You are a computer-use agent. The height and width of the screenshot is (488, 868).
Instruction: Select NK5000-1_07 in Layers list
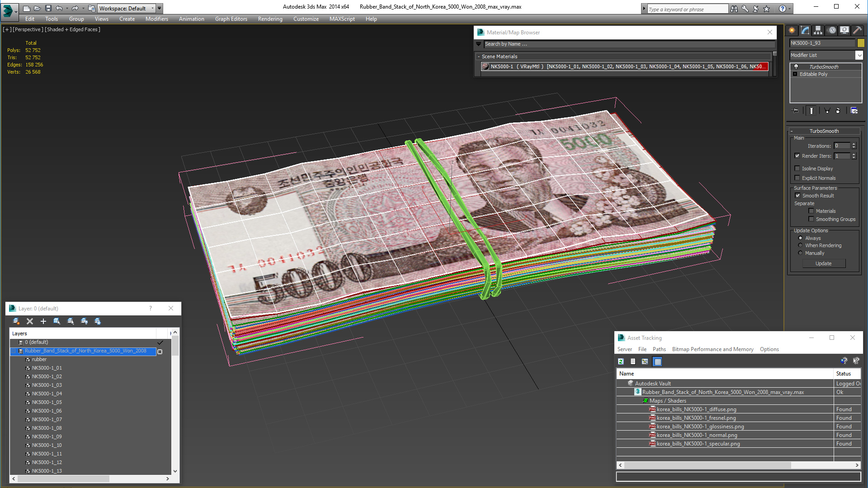(47, 420)
